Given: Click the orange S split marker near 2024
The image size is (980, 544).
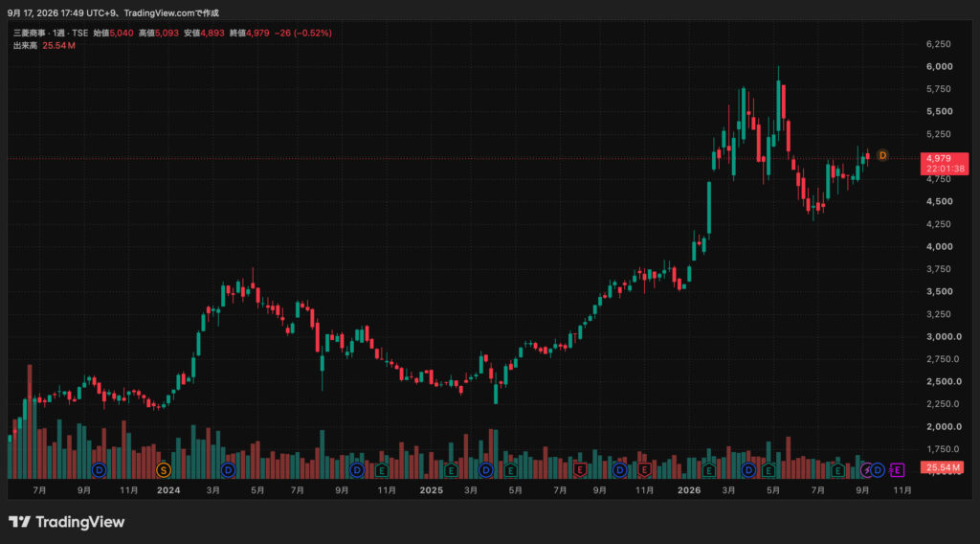Looking at the screenshot, I should [163, 469].
